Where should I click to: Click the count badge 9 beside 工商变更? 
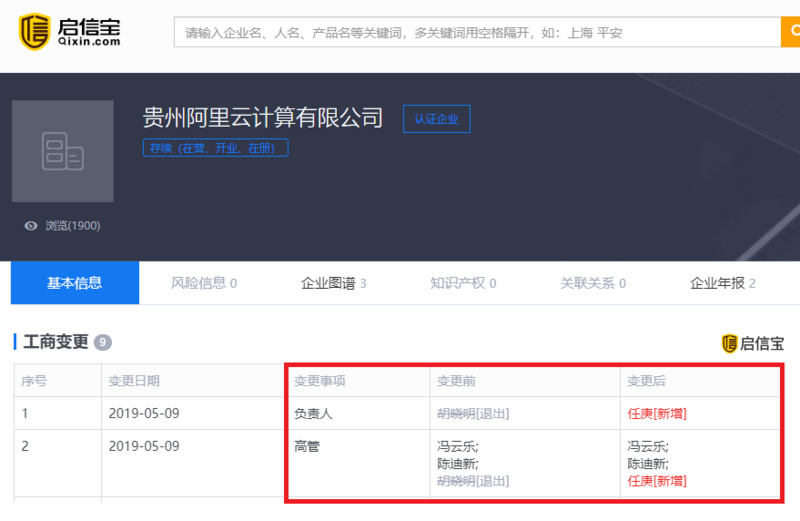pyautogui.click(x=103, y=342)
